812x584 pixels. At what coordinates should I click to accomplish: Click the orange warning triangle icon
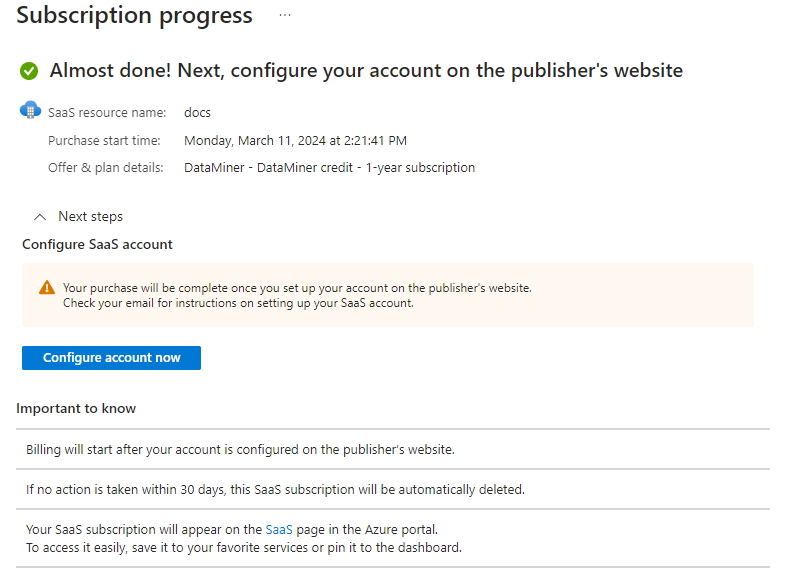tap(47, 287)
